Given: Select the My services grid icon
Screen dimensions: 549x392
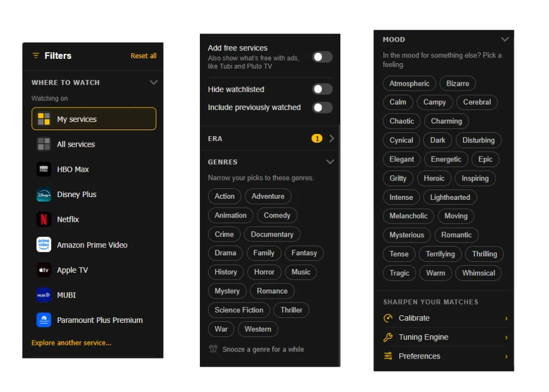Looking at the screenshot, I should point(44,119).
